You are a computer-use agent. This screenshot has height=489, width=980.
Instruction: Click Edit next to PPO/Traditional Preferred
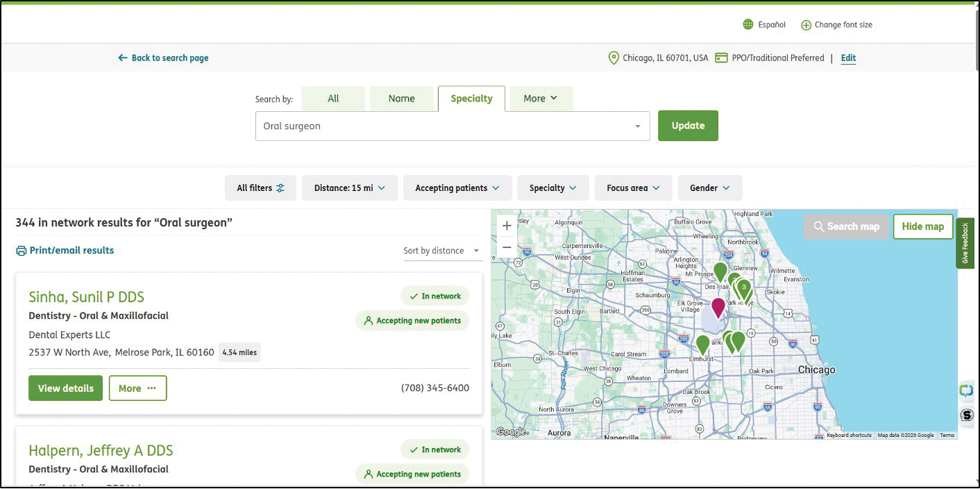tap(848, 58)
